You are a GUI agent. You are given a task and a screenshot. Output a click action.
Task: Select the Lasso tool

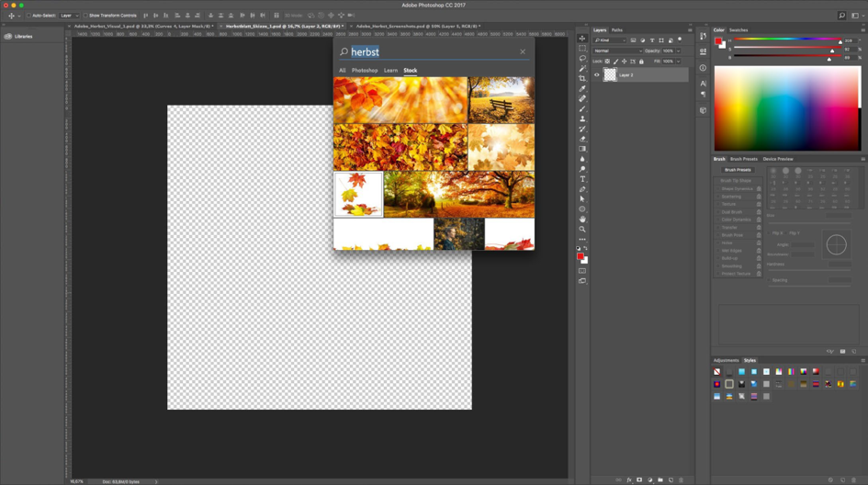click(582, 59)
